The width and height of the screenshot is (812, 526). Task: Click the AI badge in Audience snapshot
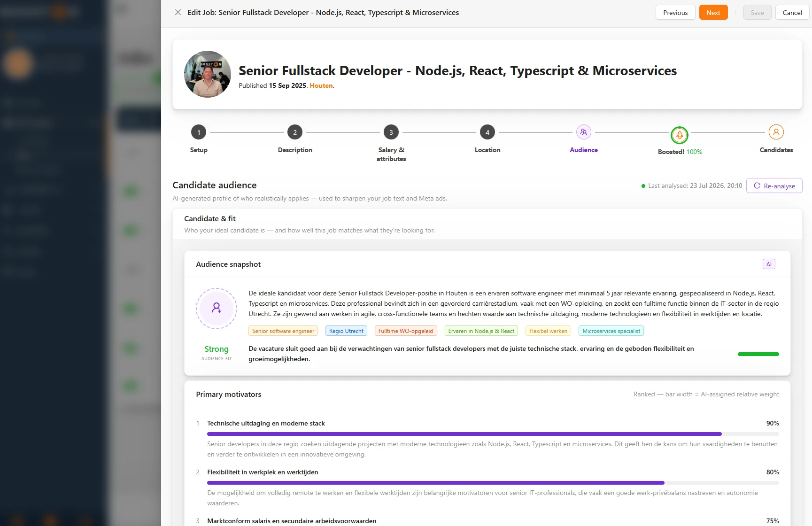[769, 264]
